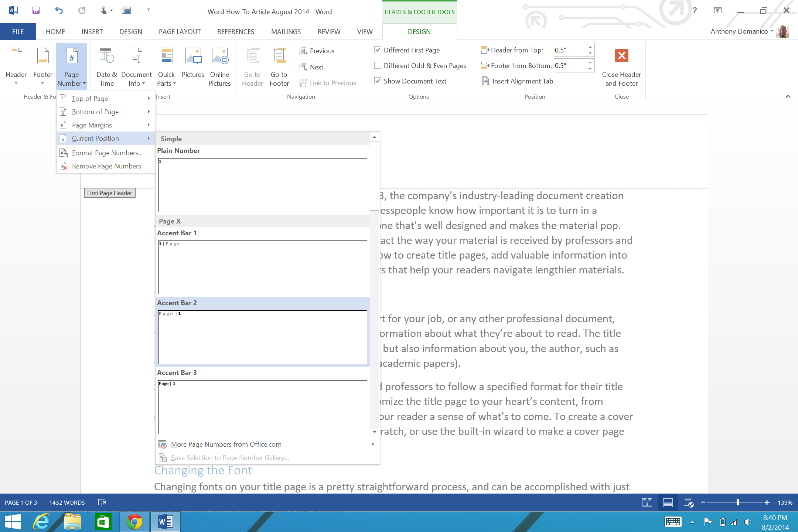This screenshot has width=798, height=532.
Task: Toggle Show Document Text option
Action: pyautogui.click(x=378, y=81)
